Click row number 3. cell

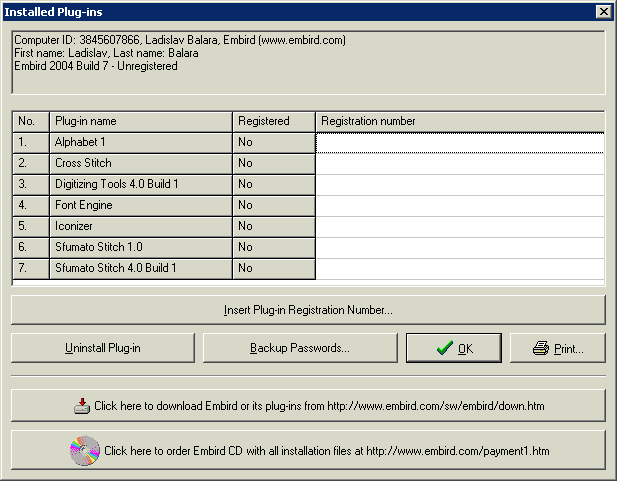(31, 184)
